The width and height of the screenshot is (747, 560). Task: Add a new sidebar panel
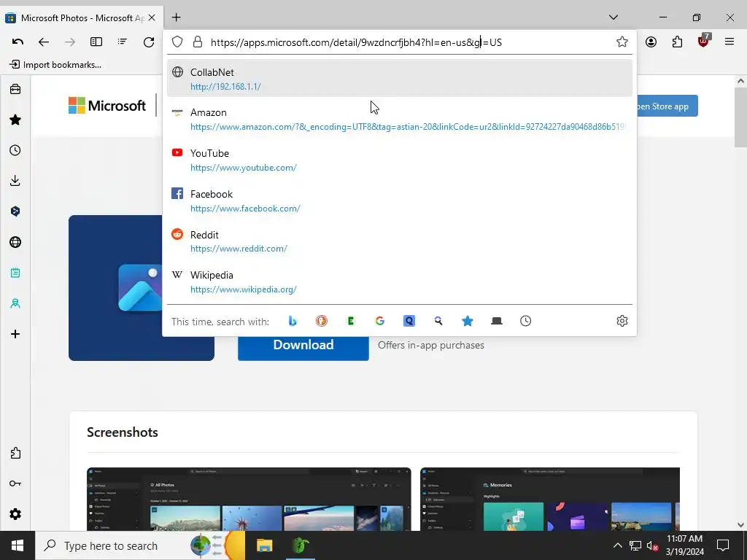click(x=15, y=334)
